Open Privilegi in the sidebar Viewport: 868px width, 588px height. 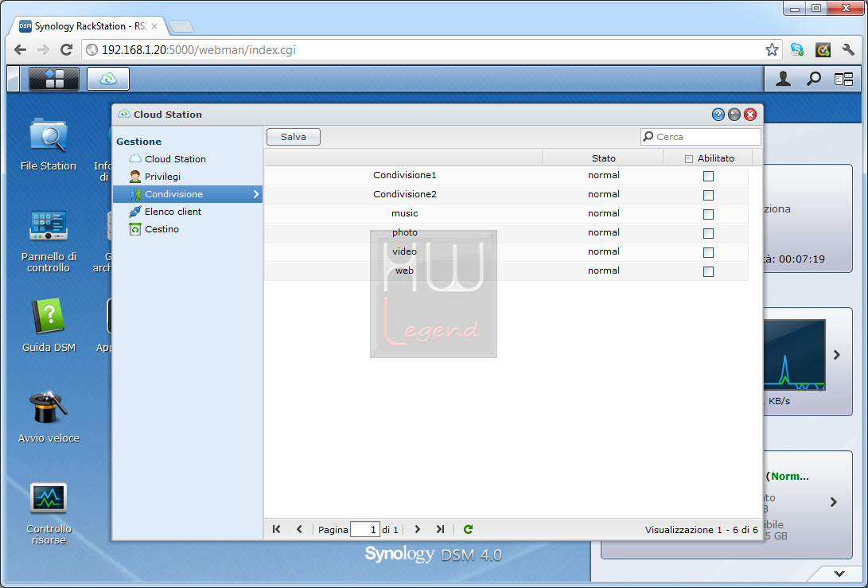coord(162,177)
